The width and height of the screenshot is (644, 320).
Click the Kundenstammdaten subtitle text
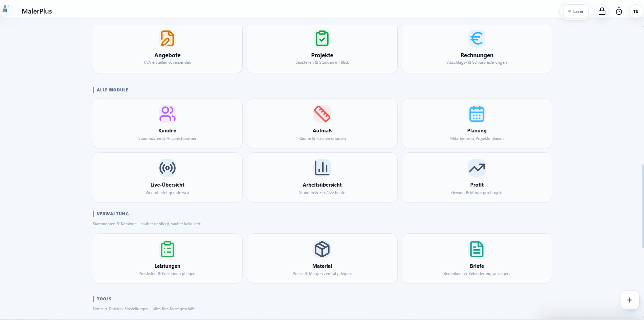coord(167,138)
